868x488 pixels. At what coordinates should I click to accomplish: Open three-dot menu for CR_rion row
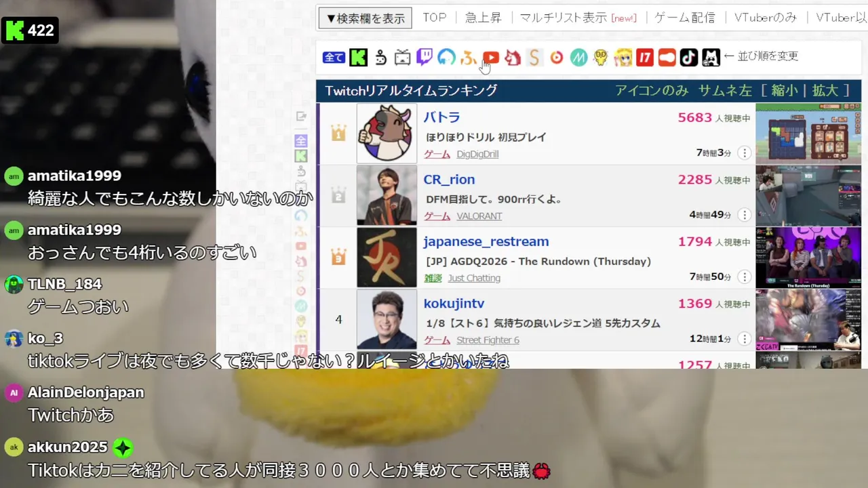[744, 215]
